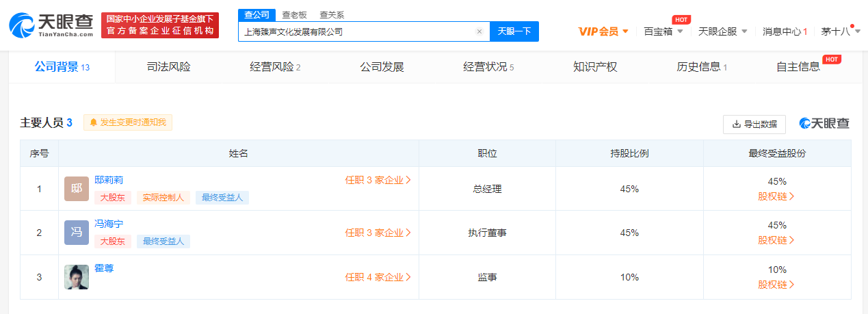Click the 最终受益股份 column header
The height and width of the screenshot is (314, 868).
point(777,153)
